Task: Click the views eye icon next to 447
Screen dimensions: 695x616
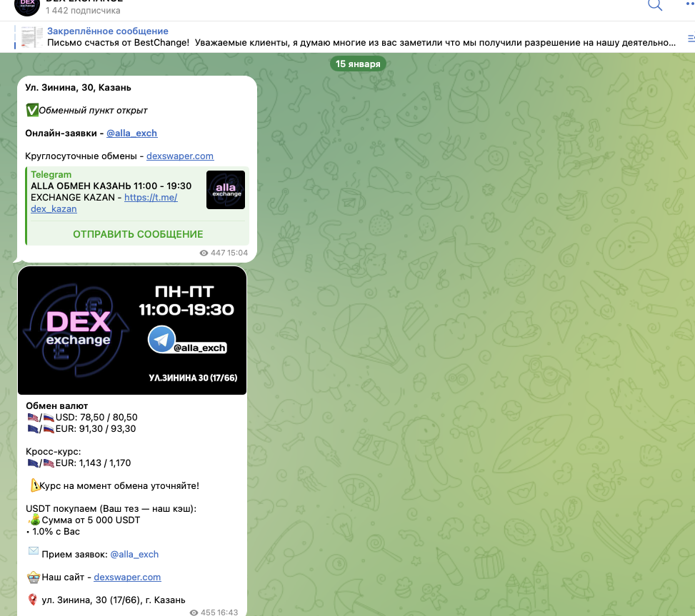Action: point(204,253)
